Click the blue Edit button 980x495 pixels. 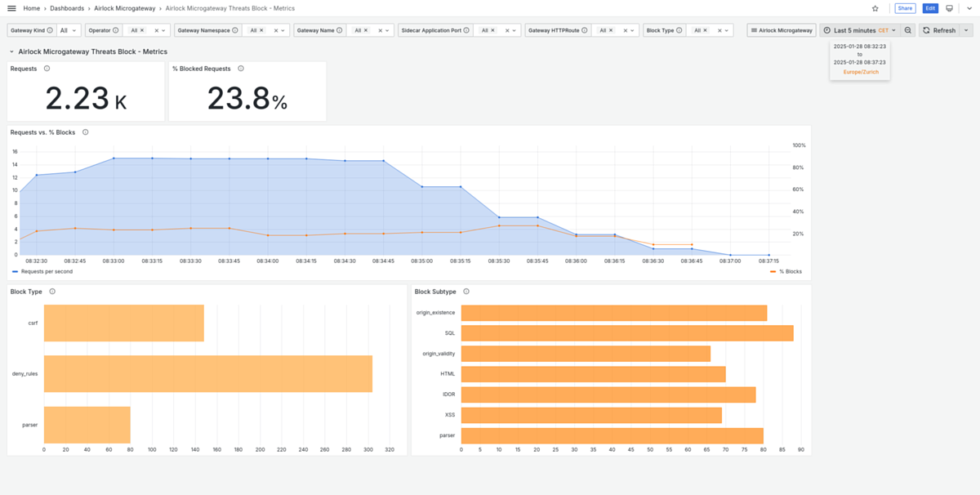pyautogui.click(x=930, y=8)
